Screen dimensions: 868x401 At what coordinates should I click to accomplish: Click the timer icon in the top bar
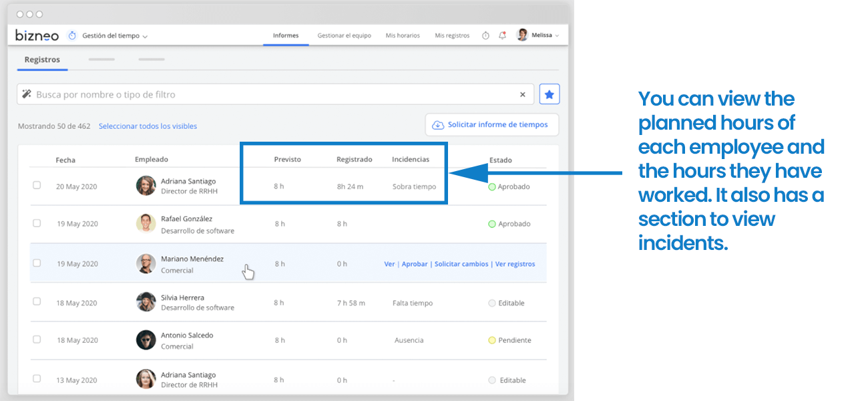tap(485, 35)
